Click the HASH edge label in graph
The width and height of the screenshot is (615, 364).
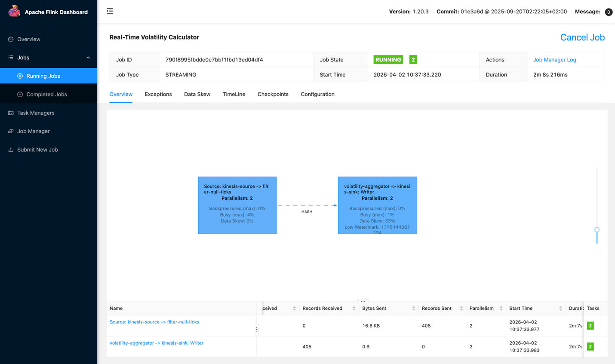point(307,212)
